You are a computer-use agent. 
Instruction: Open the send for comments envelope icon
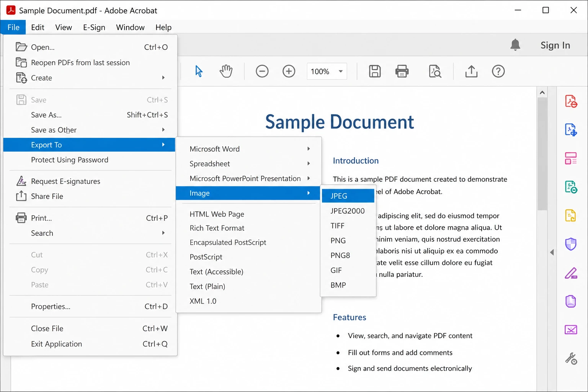[x=571, y=330]
